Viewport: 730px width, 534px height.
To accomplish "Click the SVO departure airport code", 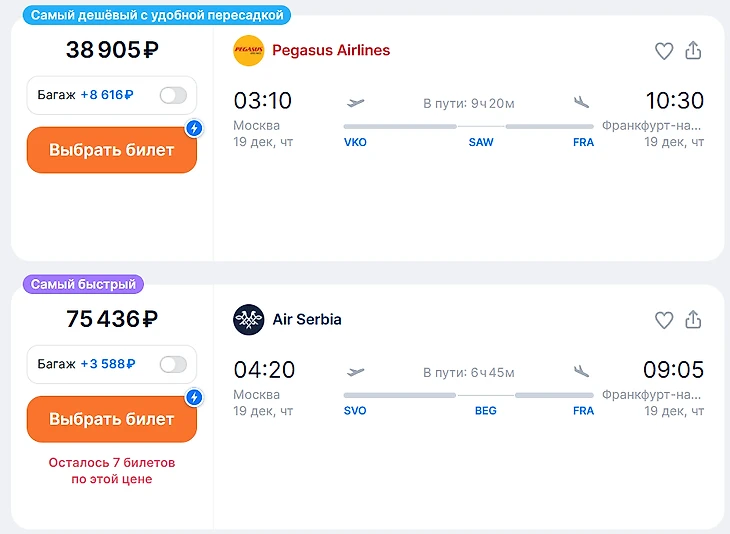I will click(355, 411).
